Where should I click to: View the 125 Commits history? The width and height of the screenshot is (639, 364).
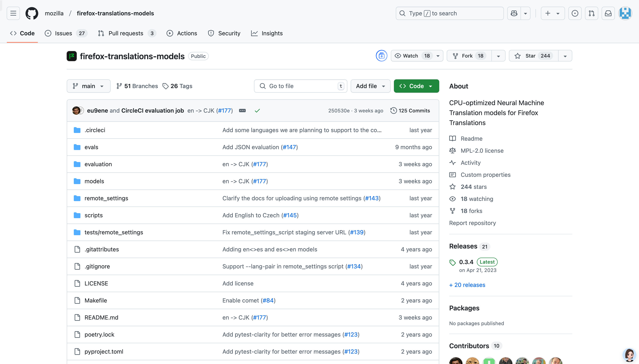[410, 111]
